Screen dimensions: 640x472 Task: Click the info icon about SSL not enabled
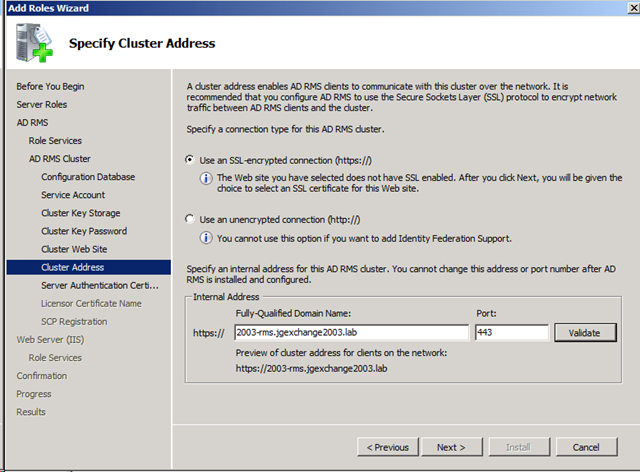(206, 178)
